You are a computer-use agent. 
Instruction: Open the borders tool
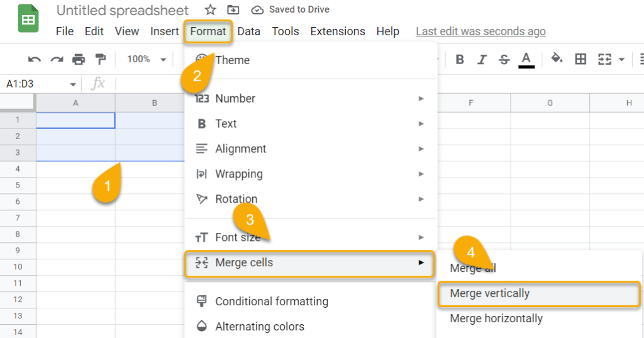pos(580,59)
